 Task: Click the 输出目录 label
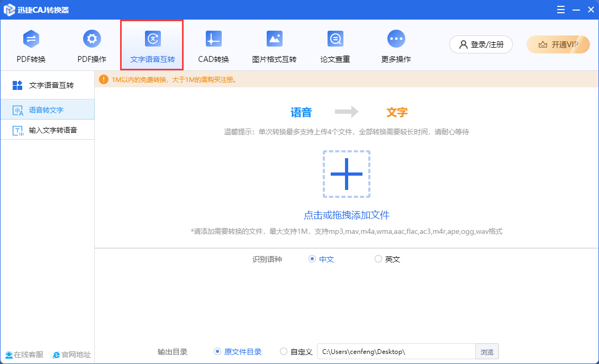(x=173, y=352)
